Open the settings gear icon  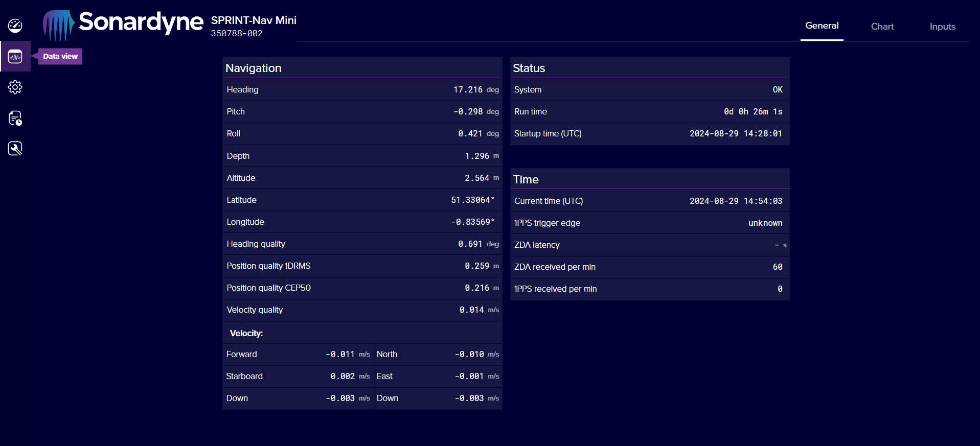(15, 87)
